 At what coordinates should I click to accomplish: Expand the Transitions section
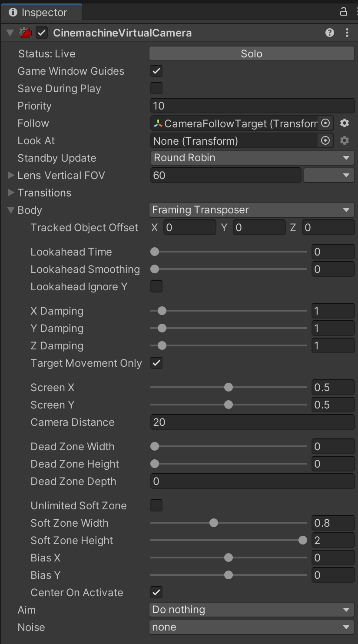coord(11,193)
